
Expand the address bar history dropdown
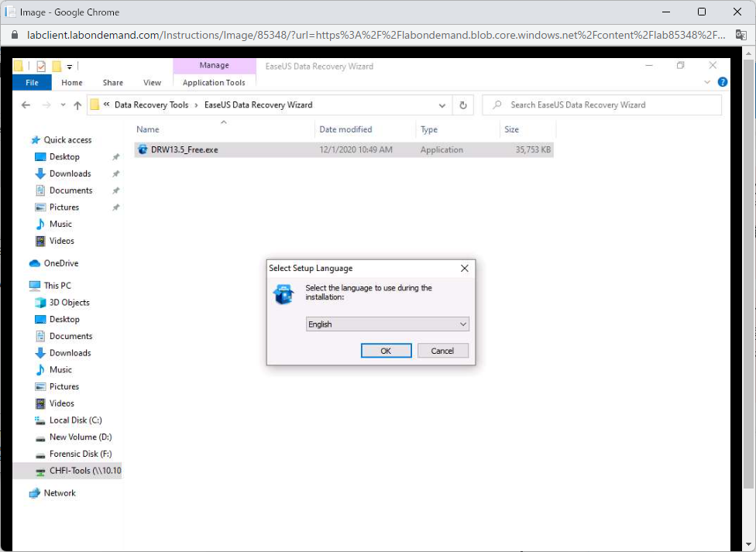(442, 105)
